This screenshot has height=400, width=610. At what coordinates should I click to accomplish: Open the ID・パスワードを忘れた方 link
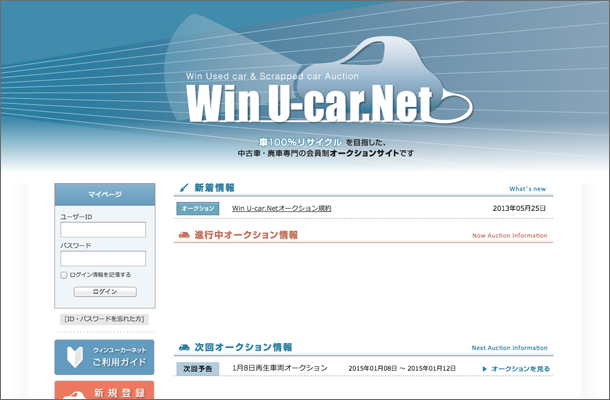coord(104,319)
